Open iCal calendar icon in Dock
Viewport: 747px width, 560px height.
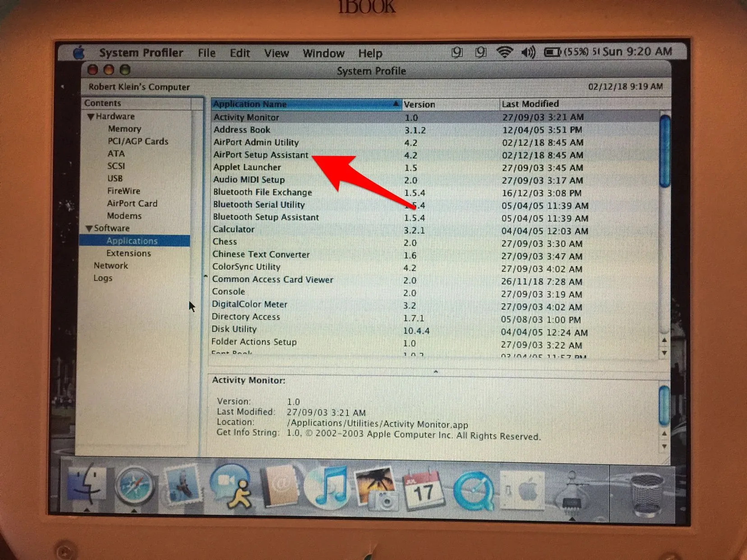click(423, 489)
